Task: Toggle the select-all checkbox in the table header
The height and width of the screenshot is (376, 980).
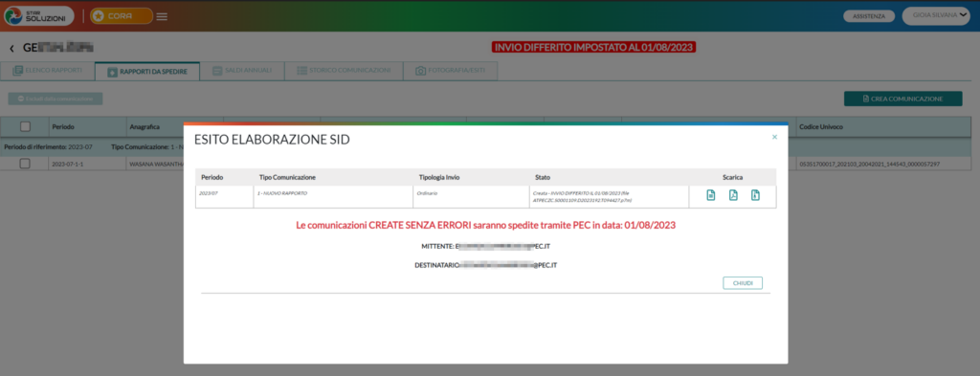Action: point(25,127)
